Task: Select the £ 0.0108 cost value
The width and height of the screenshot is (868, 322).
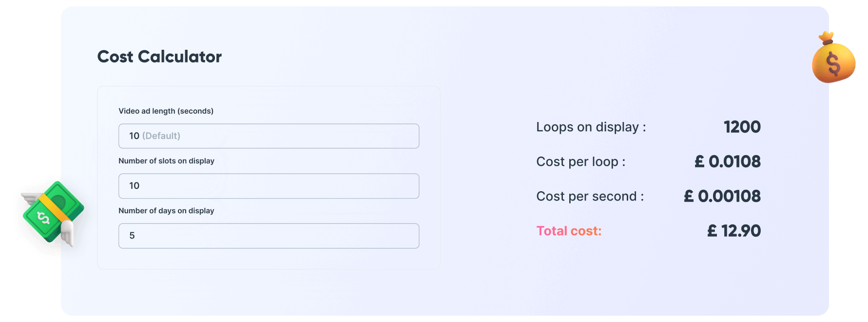Action: [x=728, y=162]
